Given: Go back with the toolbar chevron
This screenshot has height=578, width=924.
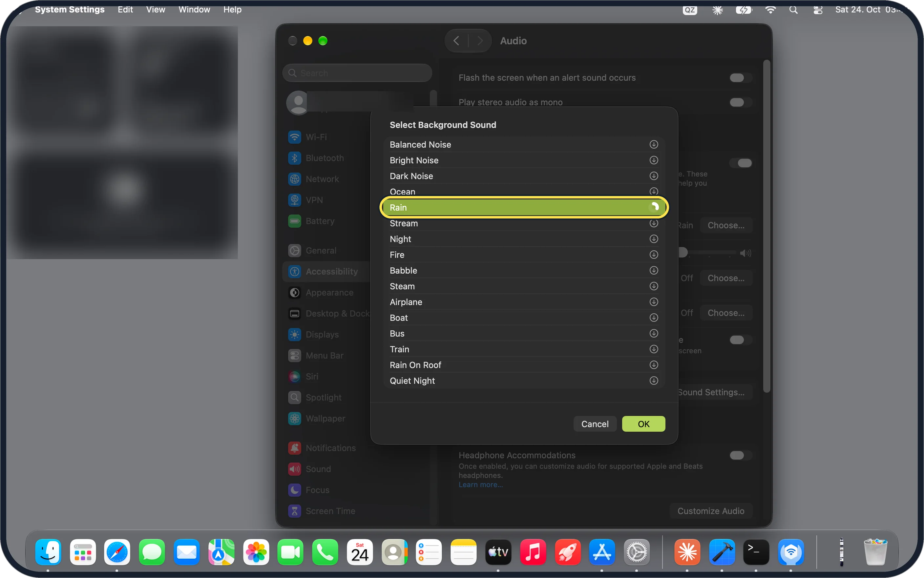Looking at the screenshot, I should [456, 41].
